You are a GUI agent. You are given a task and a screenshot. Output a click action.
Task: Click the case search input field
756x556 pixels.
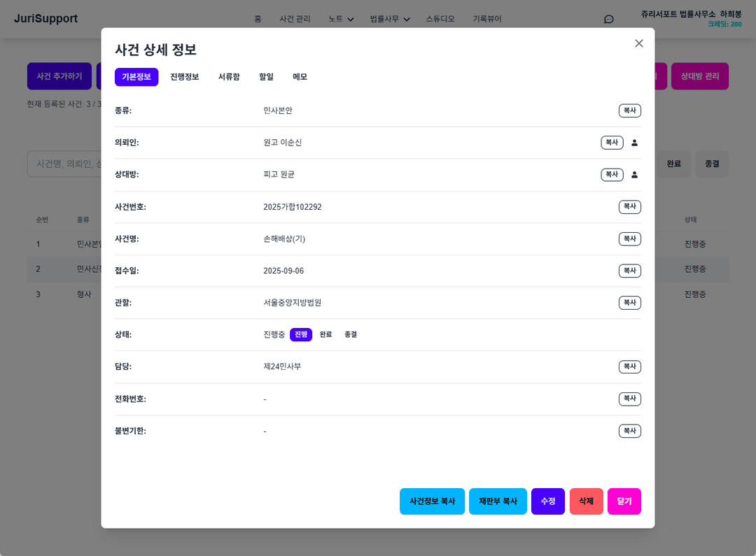coord(66,164)
